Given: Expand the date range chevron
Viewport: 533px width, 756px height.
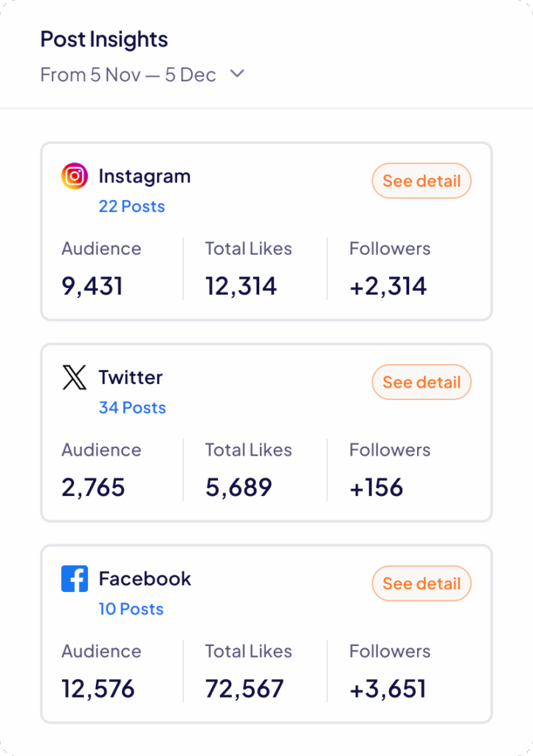Looking at the screenshot, I should click(237, 75).
